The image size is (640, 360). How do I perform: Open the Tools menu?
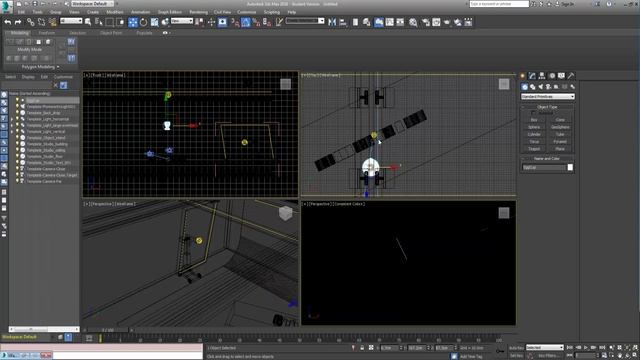(x=38, y=12)
